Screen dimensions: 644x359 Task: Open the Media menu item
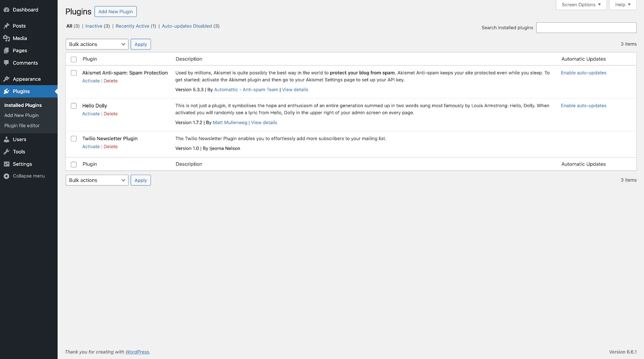(x=20, y=38)
